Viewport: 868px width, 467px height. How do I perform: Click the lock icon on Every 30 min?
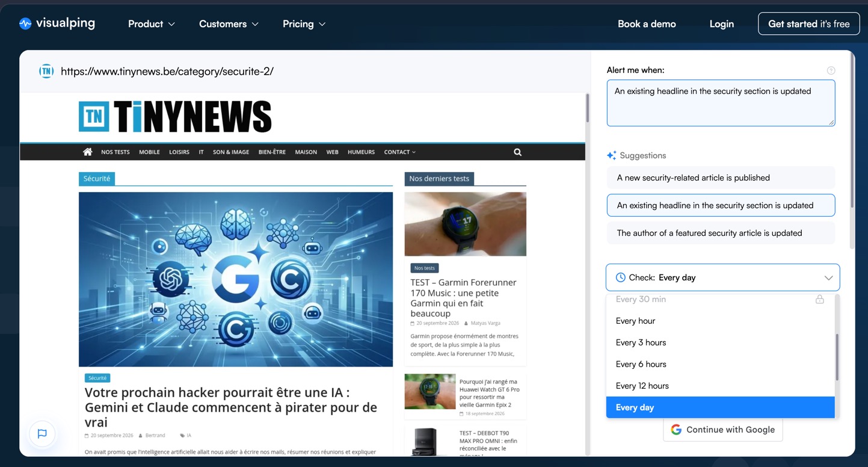tap(819, 299)
